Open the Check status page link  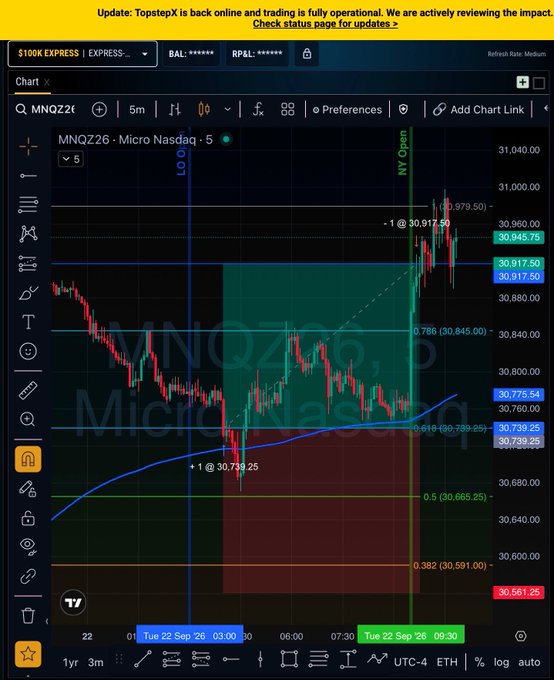click(x=325, y=24)
